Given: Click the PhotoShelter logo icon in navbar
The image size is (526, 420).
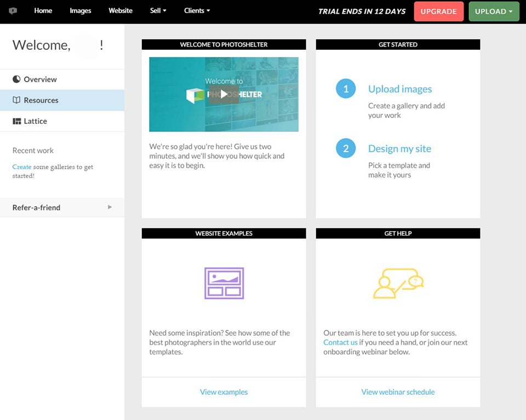Looking at the screenshot, I should pyautogui.click(x=13, y=11).
